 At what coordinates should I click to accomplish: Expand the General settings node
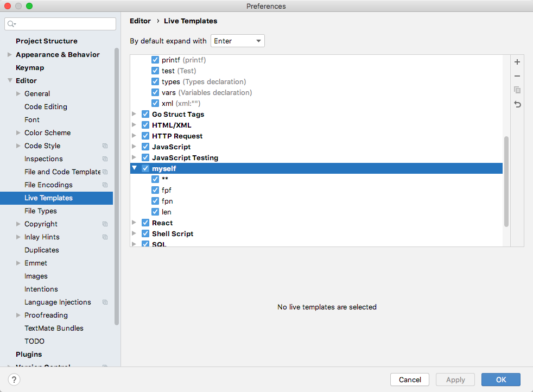tap(18, 93)
